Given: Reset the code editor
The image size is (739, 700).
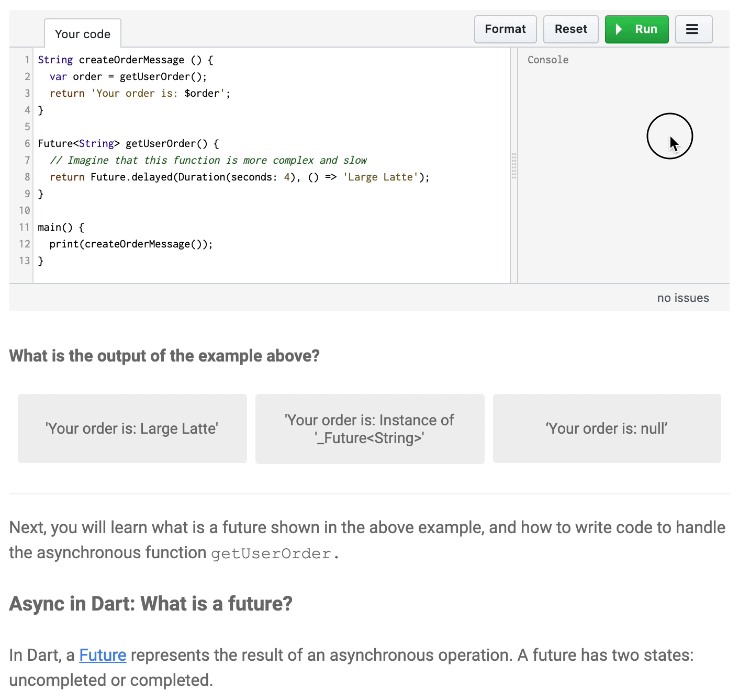Looking at the screenshot, I should point(570,29).
